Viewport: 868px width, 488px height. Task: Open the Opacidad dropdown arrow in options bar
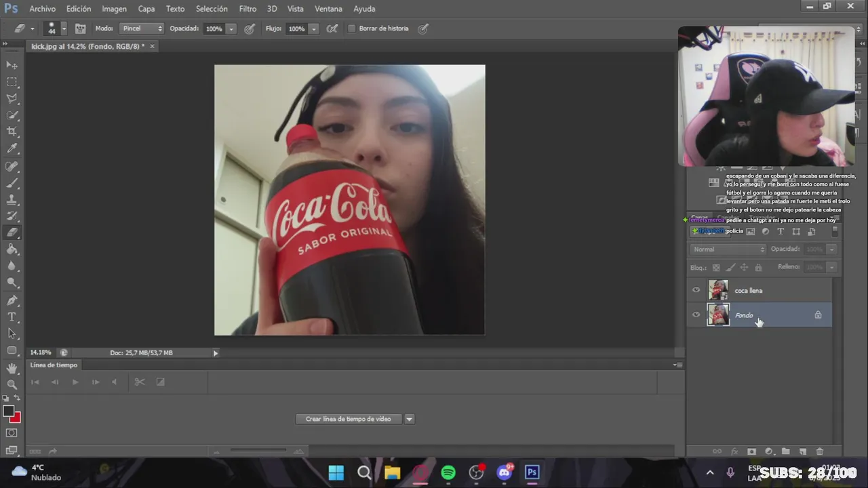tap(231, 28)
